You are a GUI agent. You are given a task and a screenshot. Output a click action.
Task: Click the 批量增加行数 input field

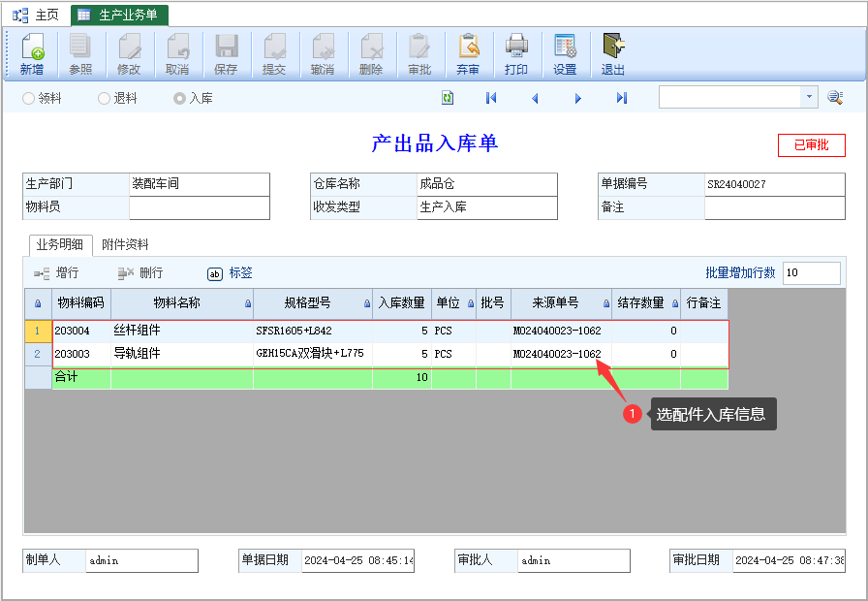[x=811, y=272]
